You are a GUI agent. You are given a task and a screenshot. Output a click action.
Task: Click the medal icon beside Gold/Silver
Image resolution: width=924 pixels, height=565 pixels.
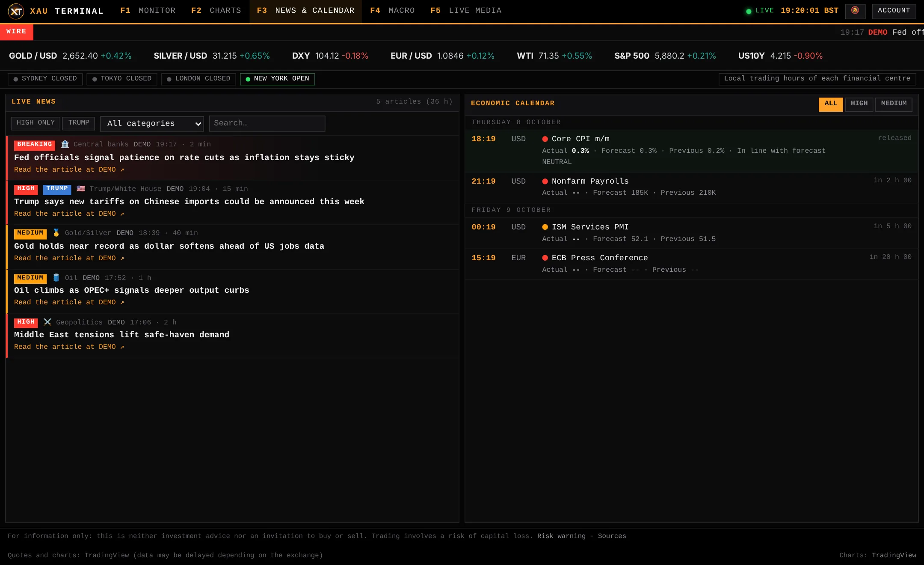(x=56, y=233)
